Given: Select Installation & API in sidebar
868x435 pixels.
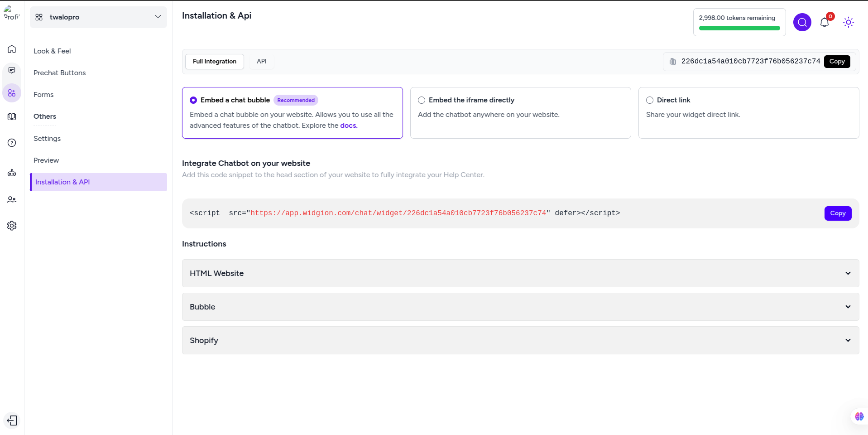Looking at the screenshot, I should 98,182.
